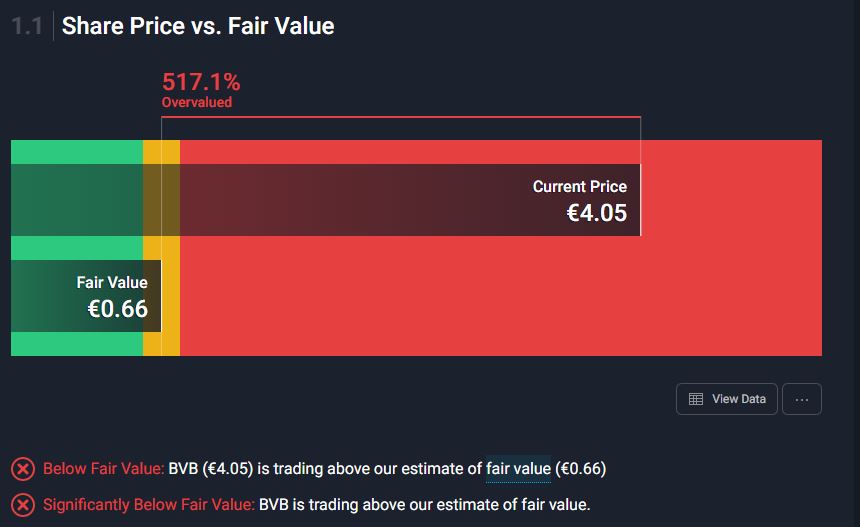Click the red overvalued zone of the chart
The image size is (860, 527).
click(x=500, y=300)
